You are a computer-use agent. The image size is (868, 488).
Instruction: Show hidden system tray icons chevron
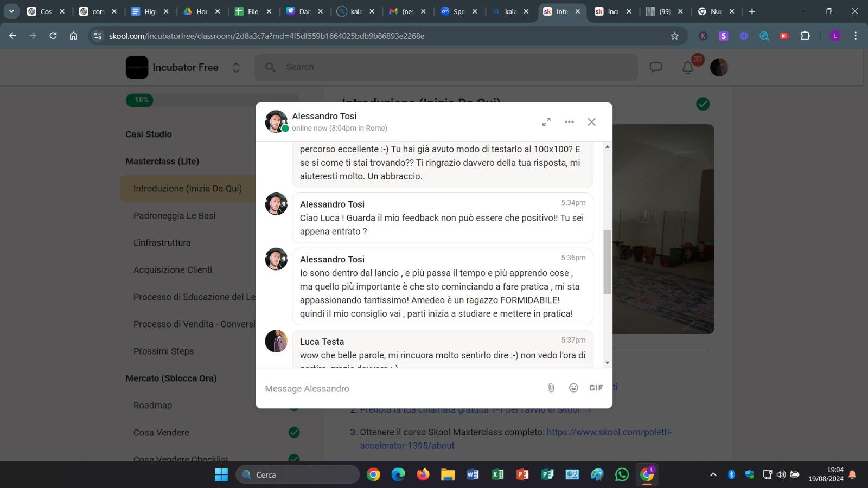coord(713,474)
